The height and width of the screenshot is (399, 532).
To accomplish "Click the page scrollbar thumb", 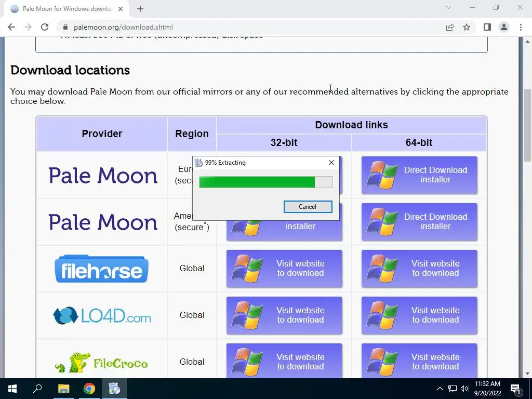I will click(528, 125).
